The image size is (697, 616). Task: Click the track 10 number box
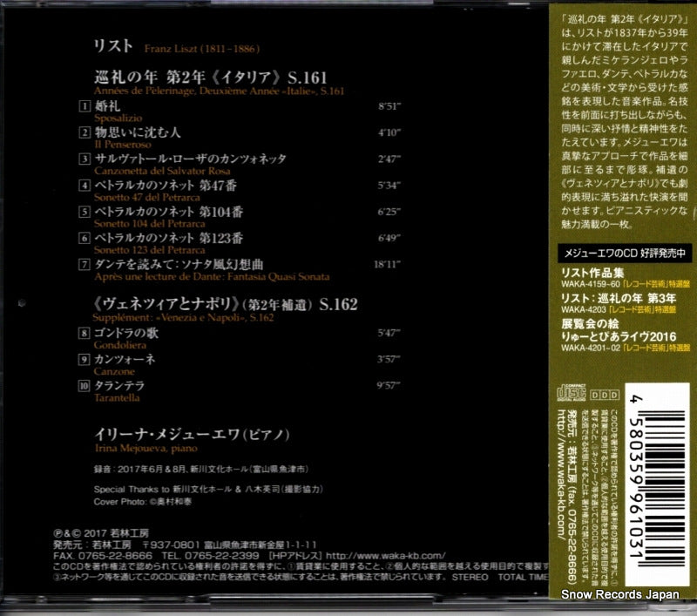[x=84, y=385]
